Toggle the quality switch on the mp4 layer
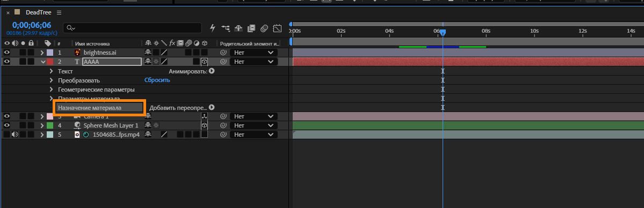Screen dimensions: 644x208 coord(164,135)
